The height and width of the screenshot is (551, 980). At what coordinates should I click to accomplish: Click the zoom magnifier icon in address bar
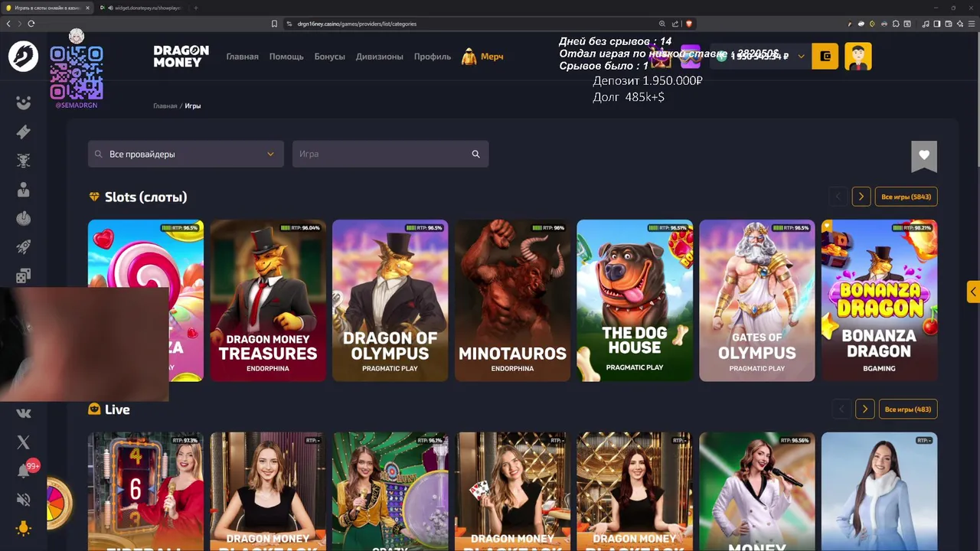tap(663, 24)
